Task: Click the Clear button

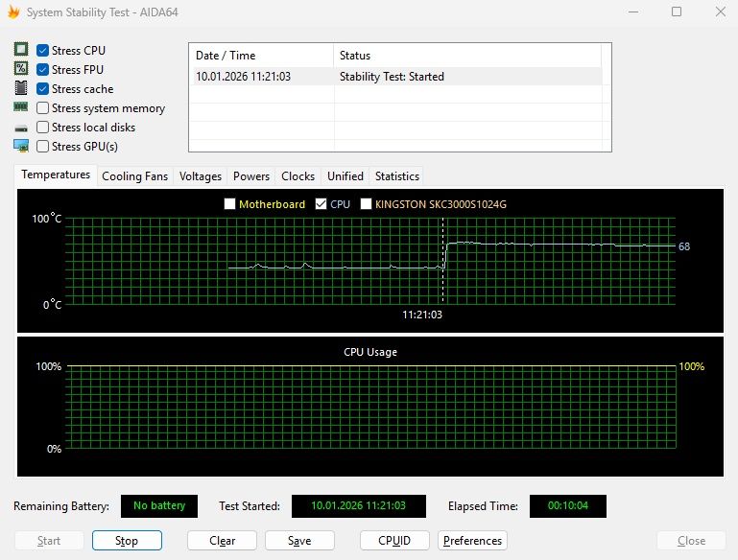Action: coord(222,541)
